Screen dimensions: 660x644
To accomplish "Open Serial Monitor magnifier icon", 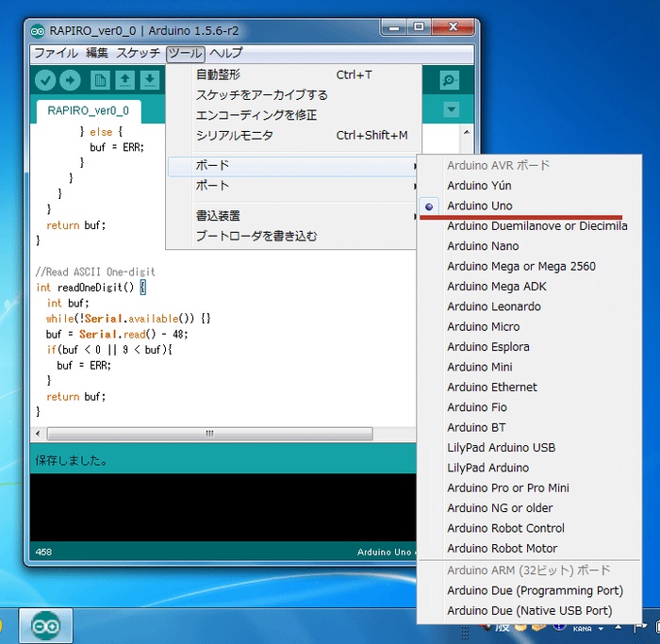I will (449, 80).
